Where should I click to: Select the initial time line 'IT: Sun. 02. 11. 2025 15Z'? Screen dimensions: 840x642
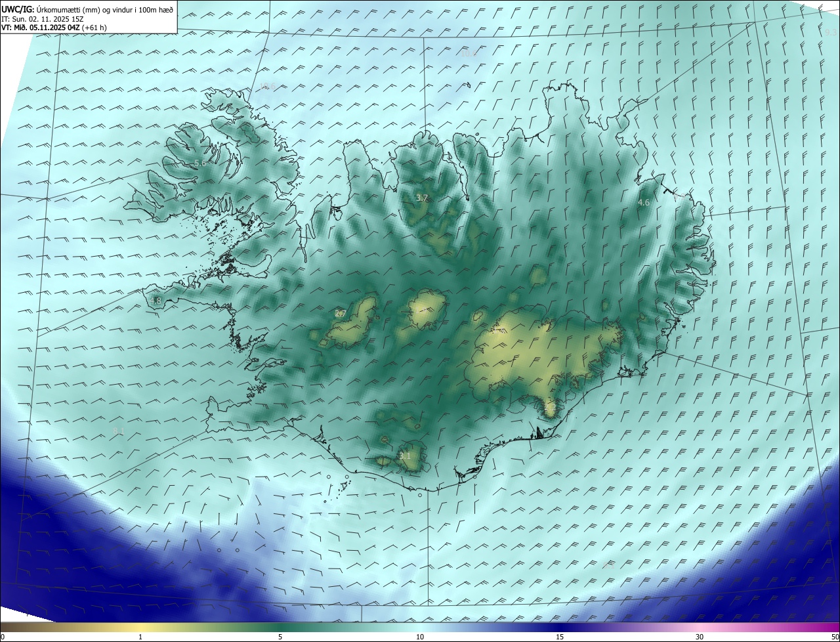(42, 19)
